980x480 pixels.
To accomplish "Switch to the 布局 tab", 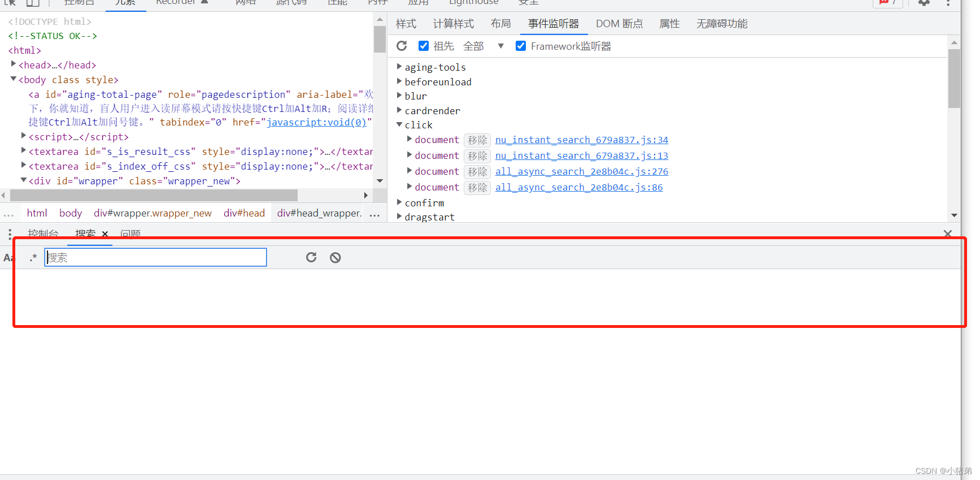I will (500, 24).
